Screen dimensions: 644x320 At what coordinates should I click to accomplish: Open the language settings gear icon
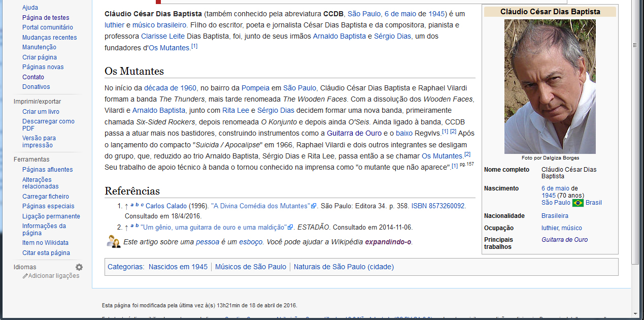tap(79, 267)
